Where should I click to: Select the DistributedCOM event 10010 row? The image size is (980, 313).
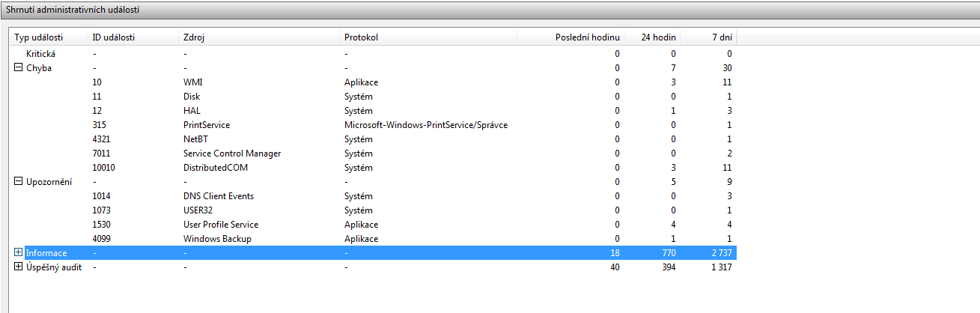(x=215, y=168)
